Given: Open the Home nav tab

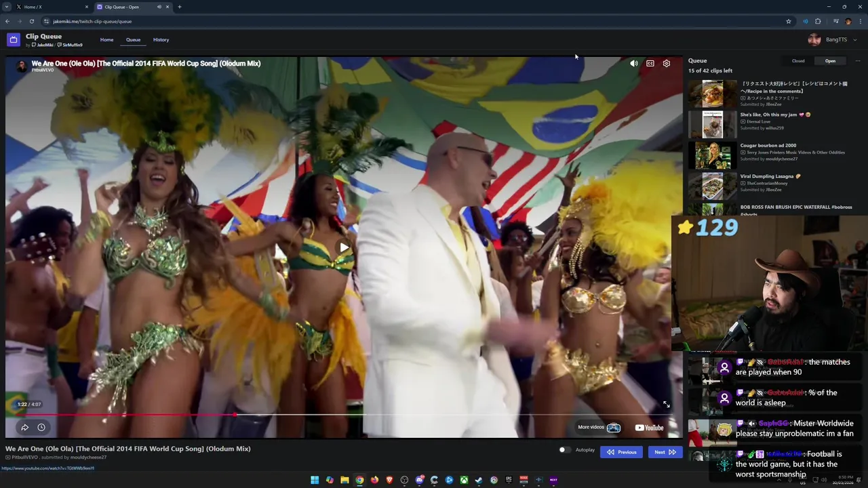Looking at the screenshot, I should click(x=107, y=39).
